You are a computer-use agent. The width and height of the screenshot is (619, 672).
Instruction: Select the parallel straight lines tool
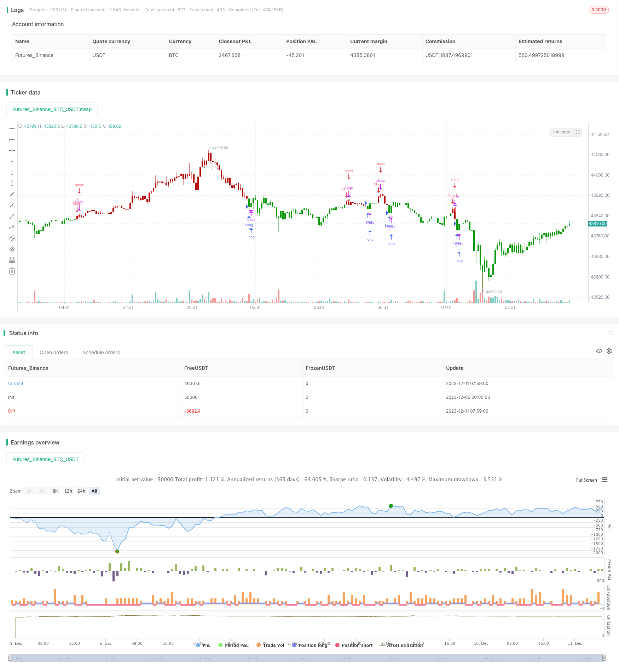tap(12, 249)
